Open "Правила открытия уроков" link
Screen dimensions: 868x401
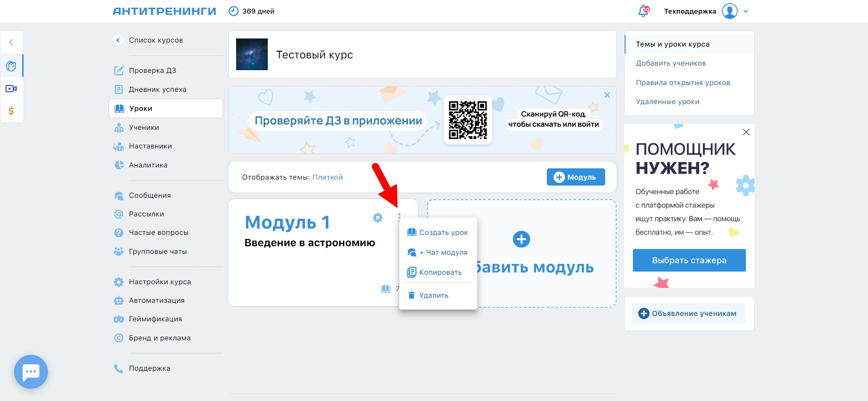point(683,83)
